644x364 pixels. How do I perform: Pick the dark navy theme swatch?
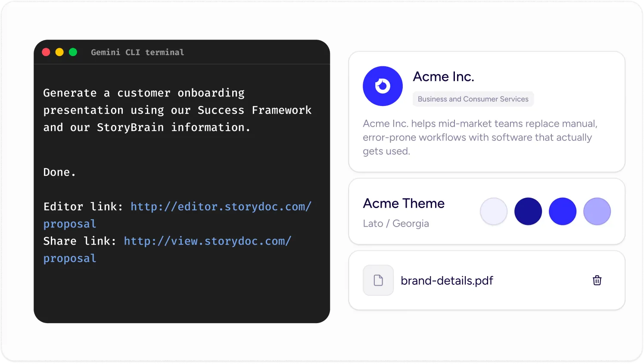coord(528,212)
